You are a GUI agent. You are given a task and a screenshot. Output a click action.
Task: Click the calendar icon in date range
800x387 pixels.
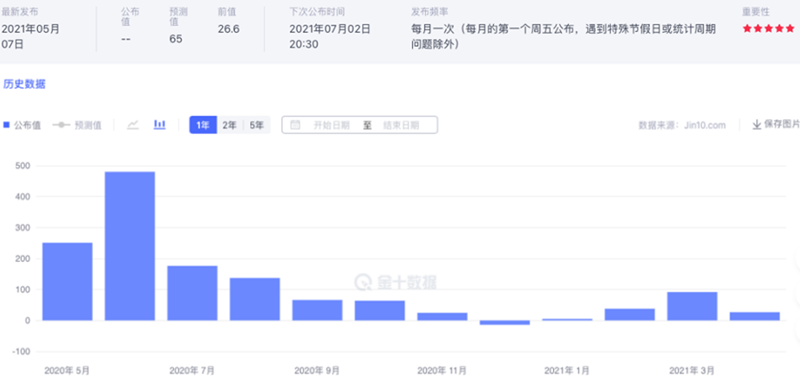pos(295,125)
